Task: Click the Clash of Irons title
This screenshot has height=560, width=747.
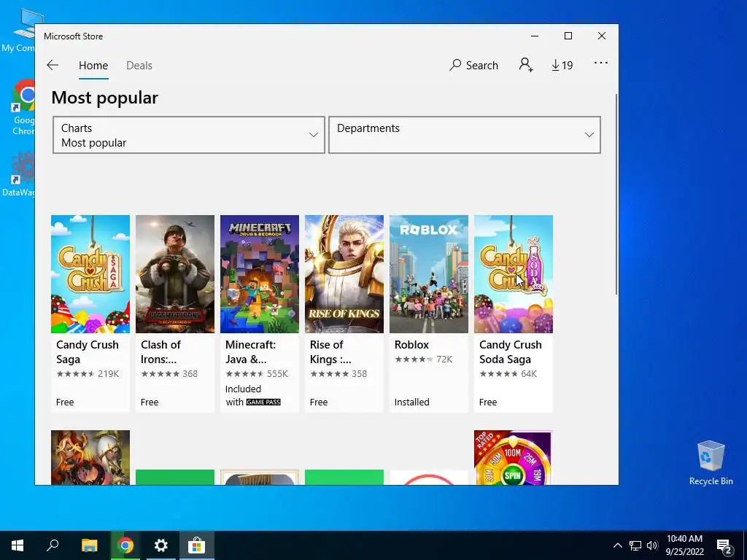Action: click(160, 352)
